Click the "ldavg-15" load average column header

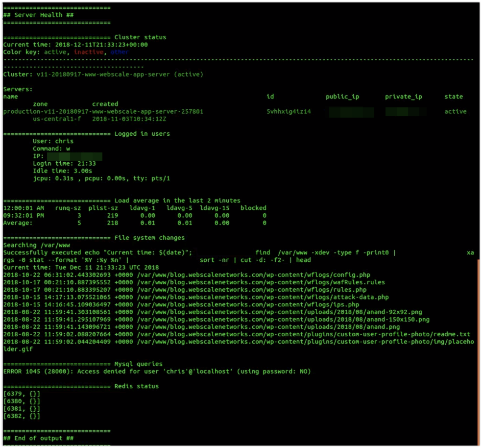click(215, 208)
